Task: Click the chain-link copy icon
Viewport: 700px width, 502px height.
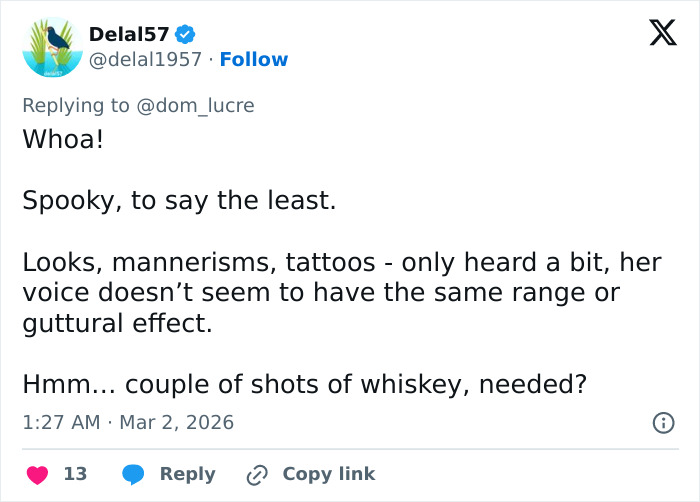Action: point(257,474)
